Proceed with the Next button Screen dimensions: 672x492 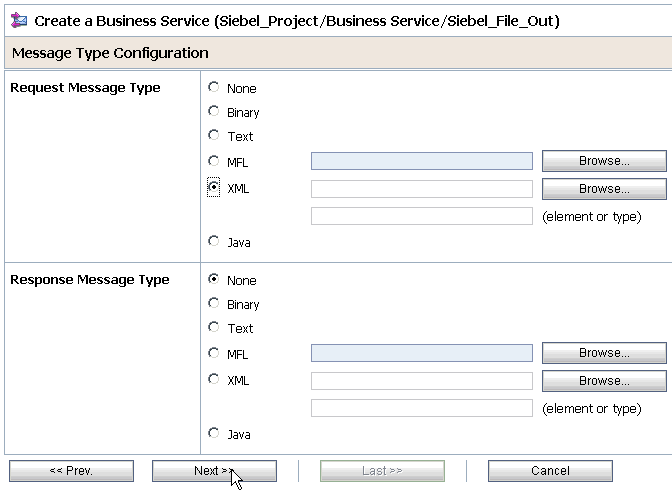[214, 471]
